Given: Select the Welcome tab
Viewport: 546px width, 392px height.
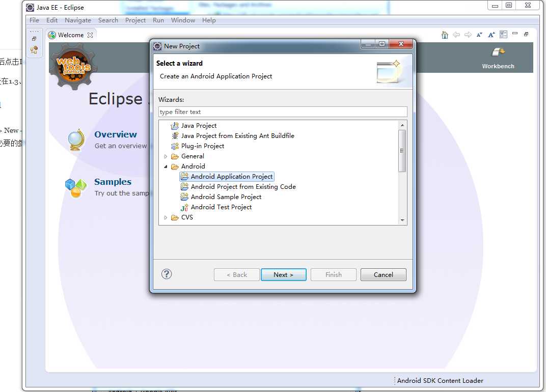Looking at the screenshot, I should click(x=71, y=35).
